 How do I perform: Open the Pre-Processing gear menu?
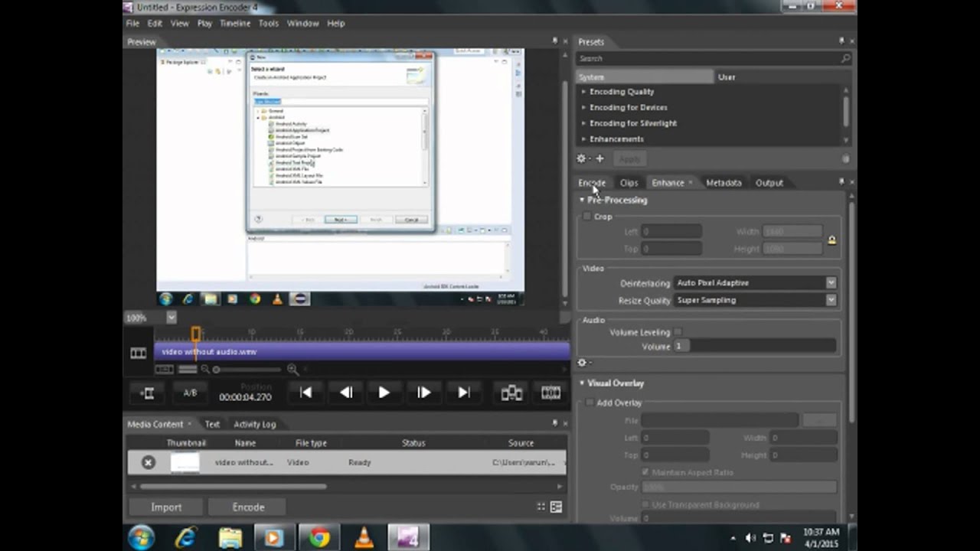[582, 363]
